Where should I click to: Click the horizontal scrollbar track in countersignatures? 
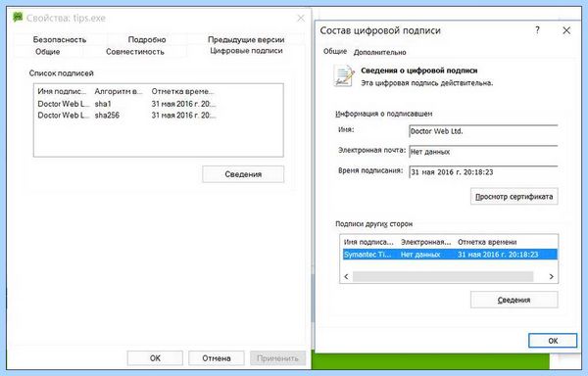tap(443, 276)
